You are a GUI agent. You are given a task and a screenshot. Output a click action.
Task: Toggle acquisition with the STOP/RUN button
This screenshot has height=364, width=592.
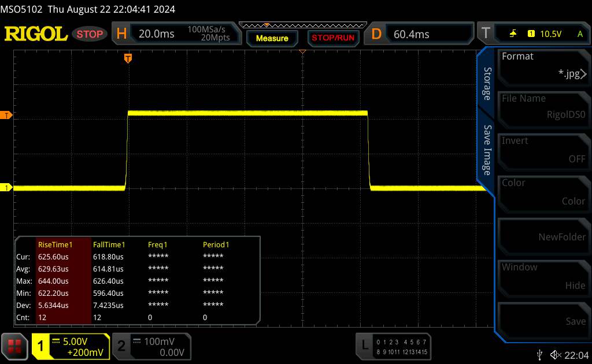pos(333,38)
